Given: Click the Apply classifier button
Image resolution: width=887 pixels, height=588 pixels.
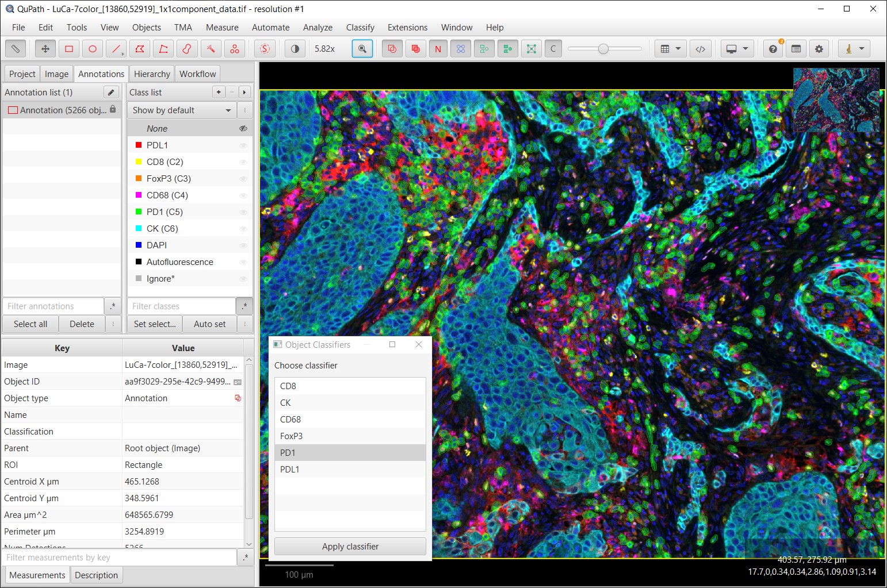Looking at the screenshot, I should tap(350, 547).
